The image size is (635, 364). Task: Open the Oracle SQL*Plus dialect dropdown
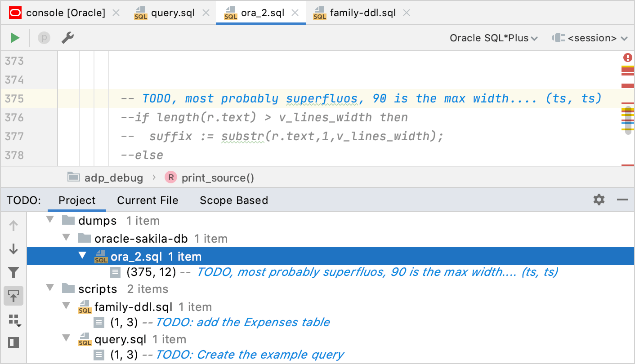pyautogui.click(x=494, y=38)
